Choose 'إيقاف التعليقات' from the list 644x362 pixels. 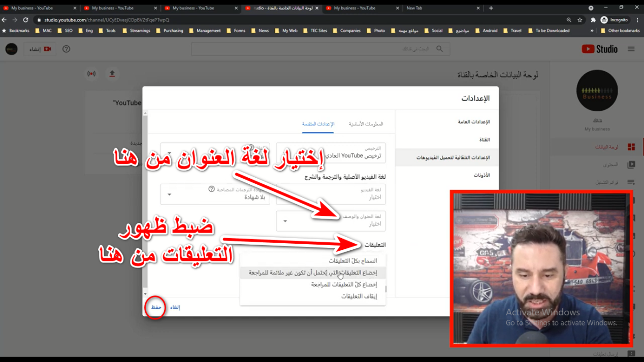[x=359, y=297]
